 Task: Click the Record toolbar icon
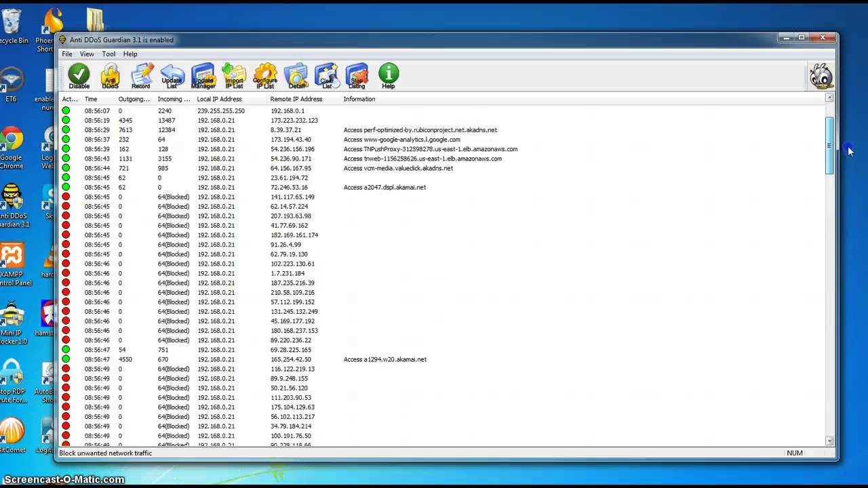pyautogui.click(x=141, y=76)
